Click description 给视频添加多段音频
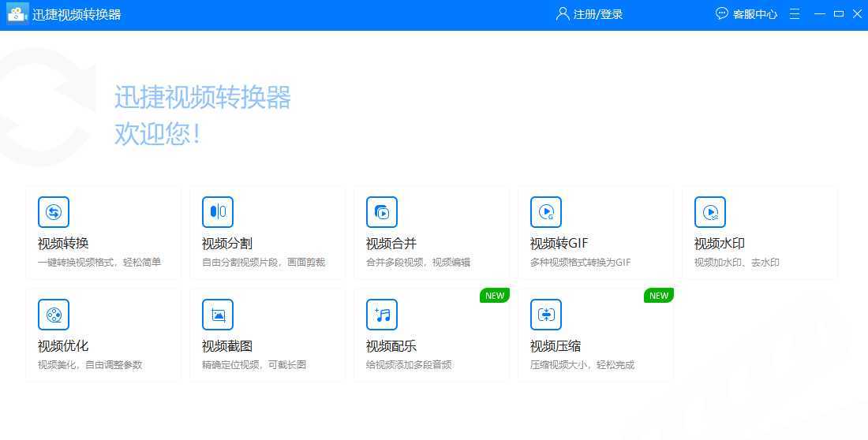The image size is (868, 440). click(x=409, y=365)
